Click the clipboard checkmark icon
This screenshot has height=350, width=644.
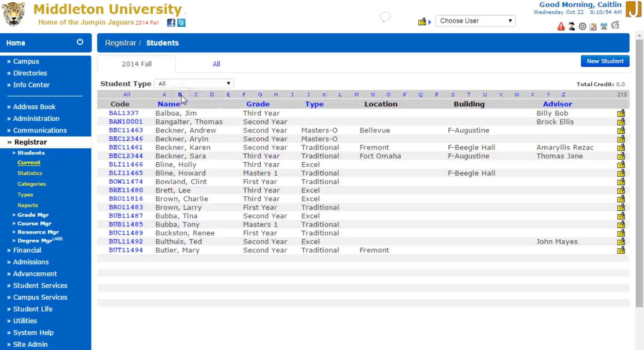tap(592, 26)
